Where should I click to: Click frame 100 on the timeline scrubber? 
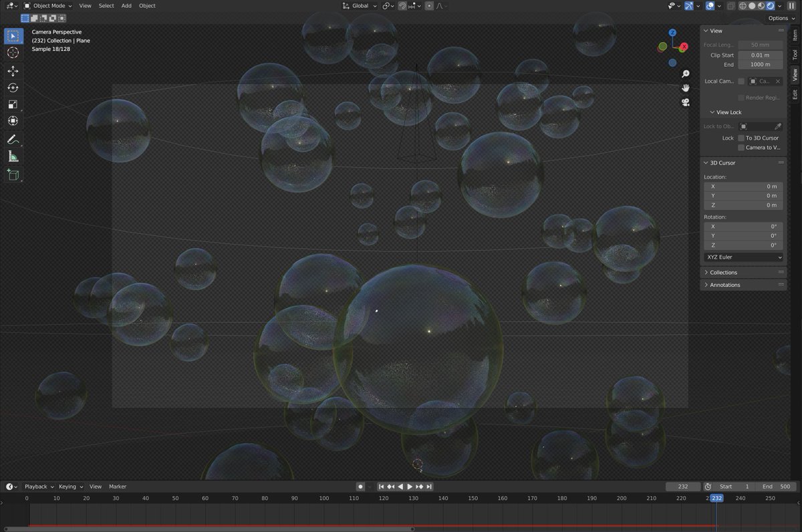(323, 498)
